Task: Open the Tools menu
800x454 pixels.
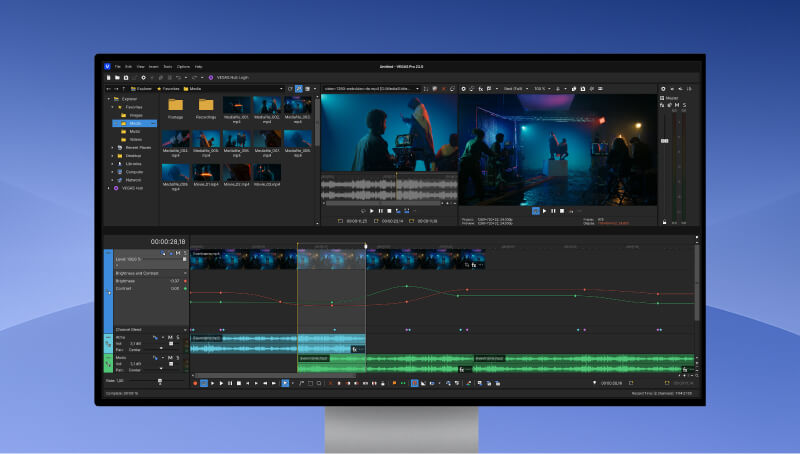Action: 168,66
